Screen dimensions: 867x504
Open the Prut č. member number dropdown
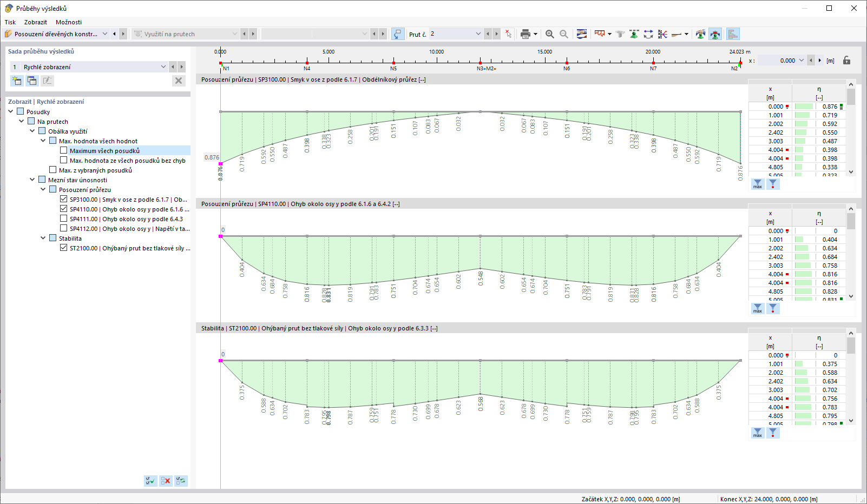point(478,34)
